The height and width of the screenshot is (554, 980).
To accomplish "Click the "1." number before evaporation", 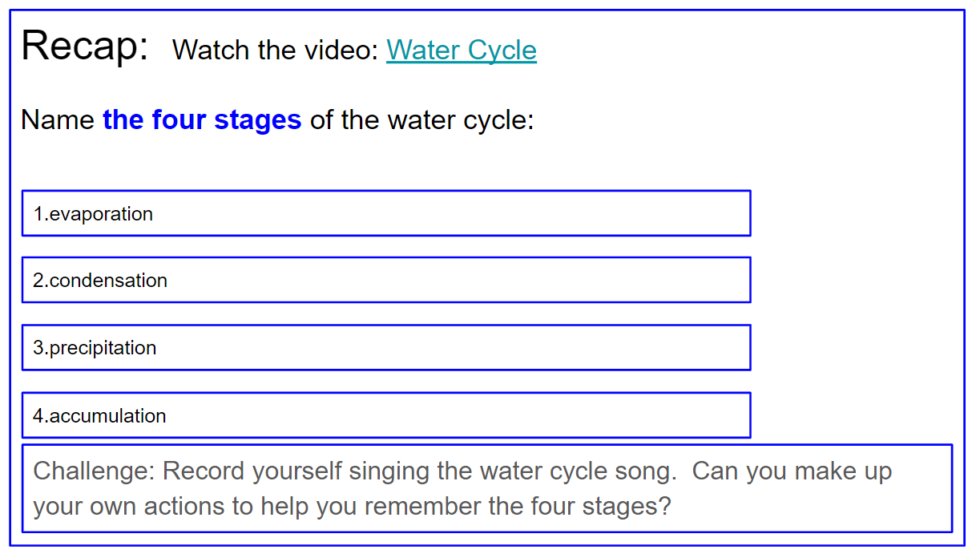I will tap(41, 214).
